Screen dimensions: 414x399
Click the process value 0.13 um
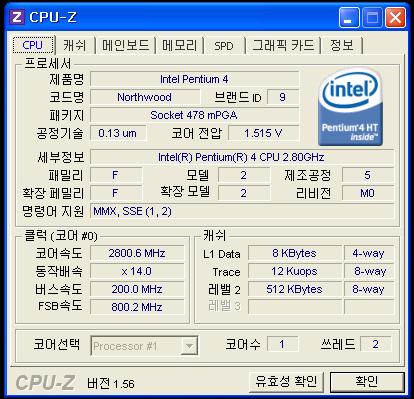[118, 133]
